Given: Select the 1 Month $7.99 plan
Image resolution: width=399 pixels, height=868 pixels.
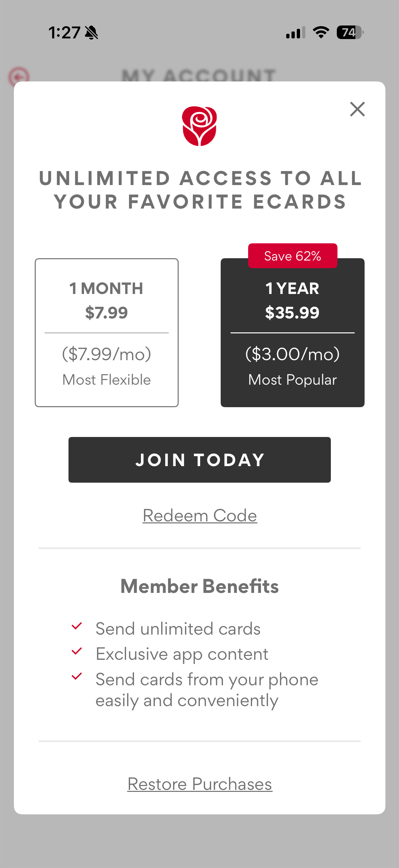Looking at the screenshot, I should click(x=107, y=333).
